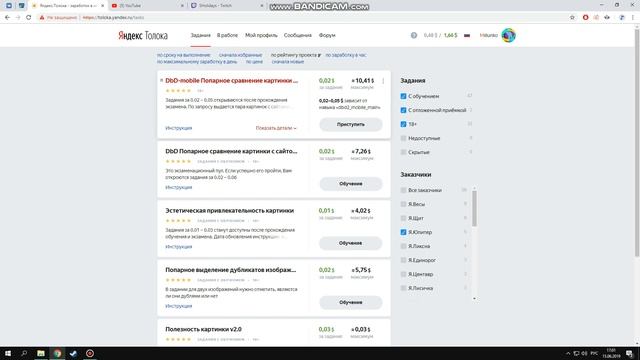Close the YouTube tab
The height and width of the screenshot is (360, 640).
[182, 6]
